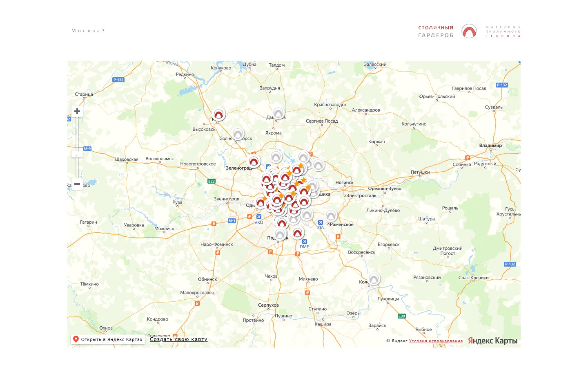Image resolution: width=588 pixels, height=368 pixels.
Task: Click the Столичный Гардероб arch logo icon
Action: tap(469, 31)
